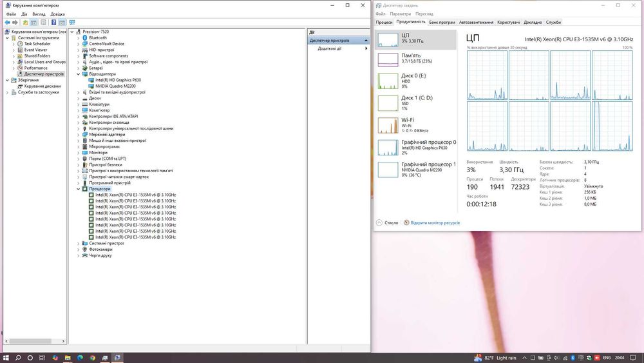Click the weather widget 82°F Light rain
This screenshot has height=363, width=644.
click(x=495, y=358)
